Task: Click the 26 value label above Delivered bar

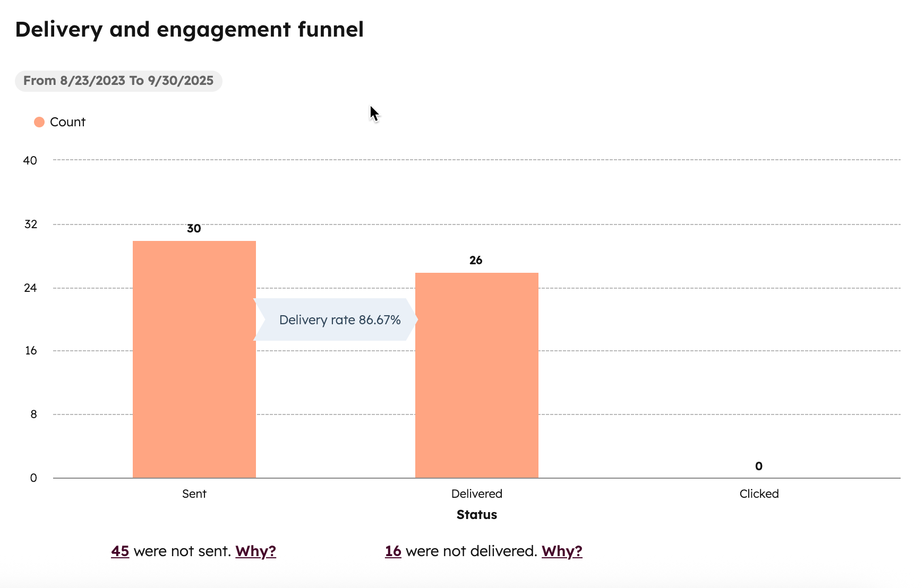Action: pos(476,261)
